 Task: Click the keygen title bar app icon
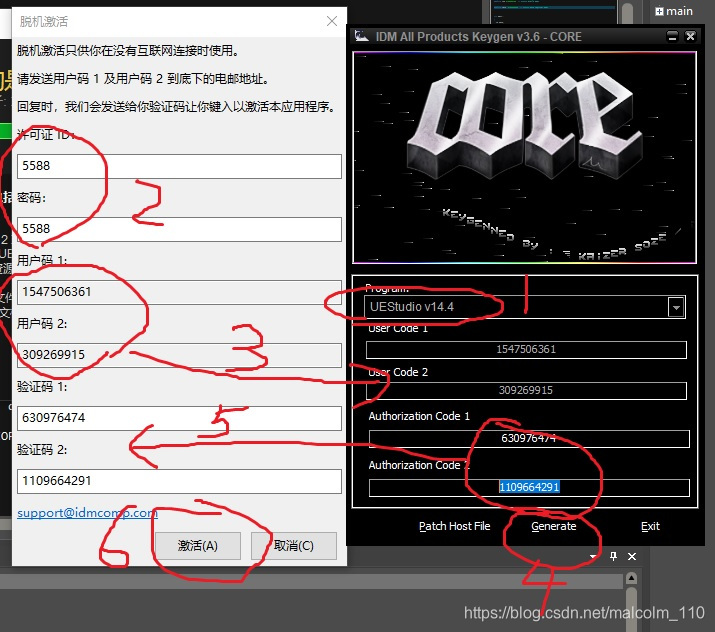click(362, 36)
